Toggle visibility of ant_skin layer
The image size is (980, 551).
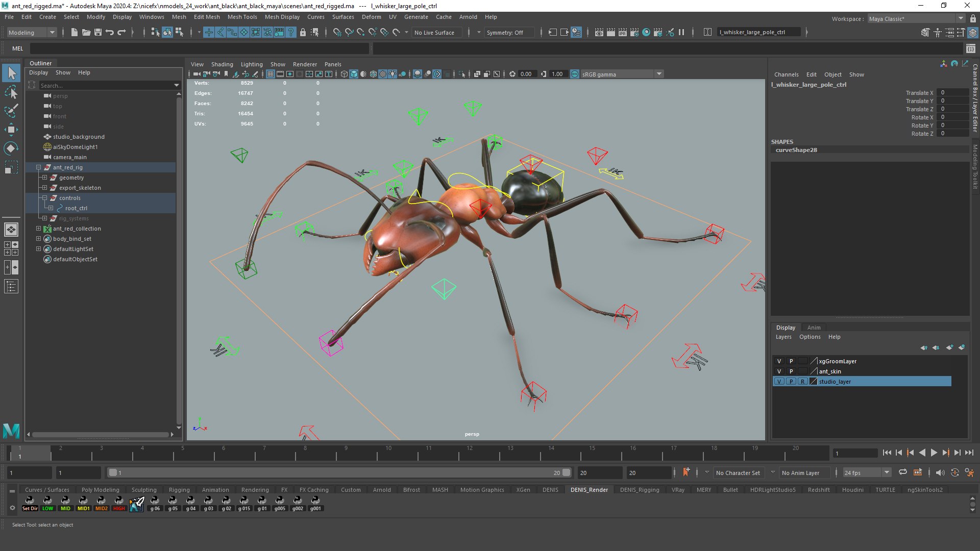pos(779,371)
